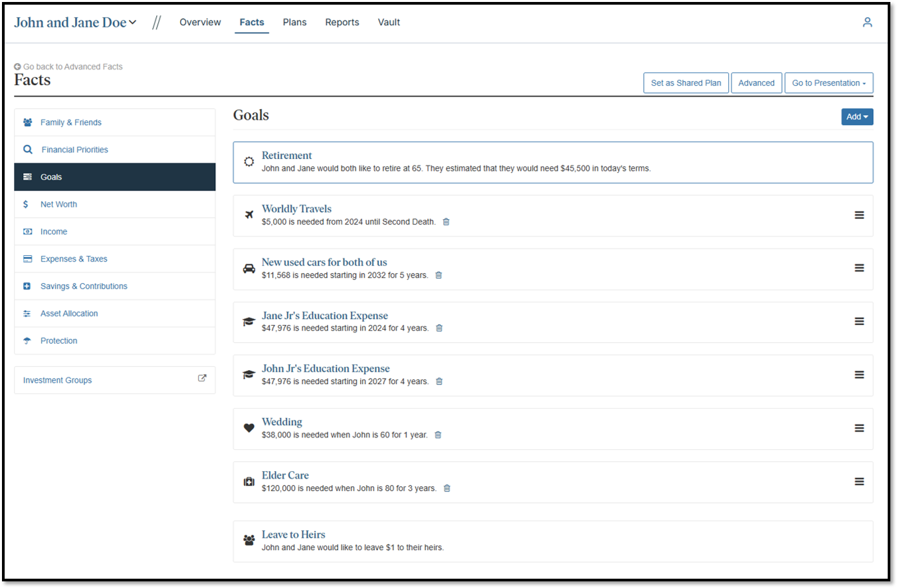The image size is (897, 588).
Task: Click drag handle on Jane Jr's Education Expense
Action: (859, 322)
